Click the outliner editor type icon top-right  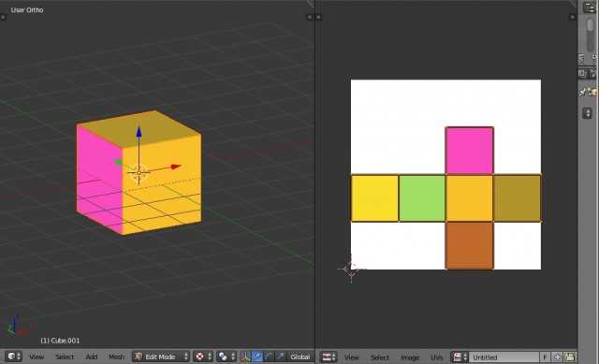pos(589,7)
